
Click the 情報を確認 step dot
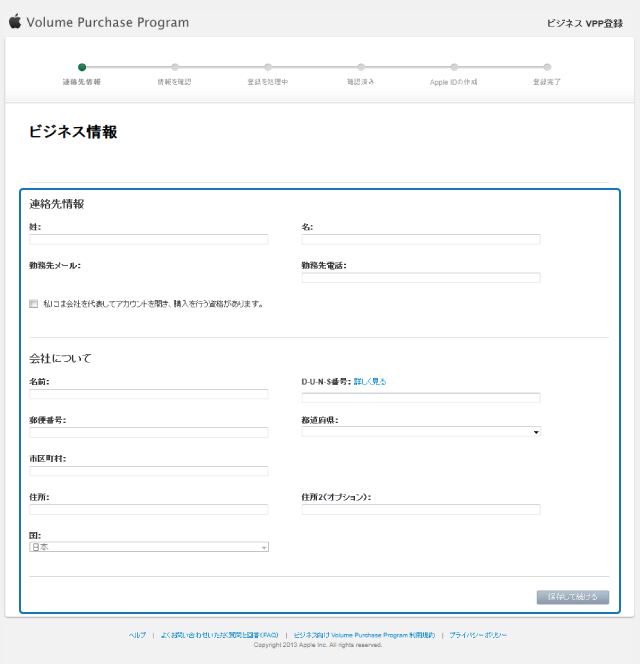pos(175,67)
